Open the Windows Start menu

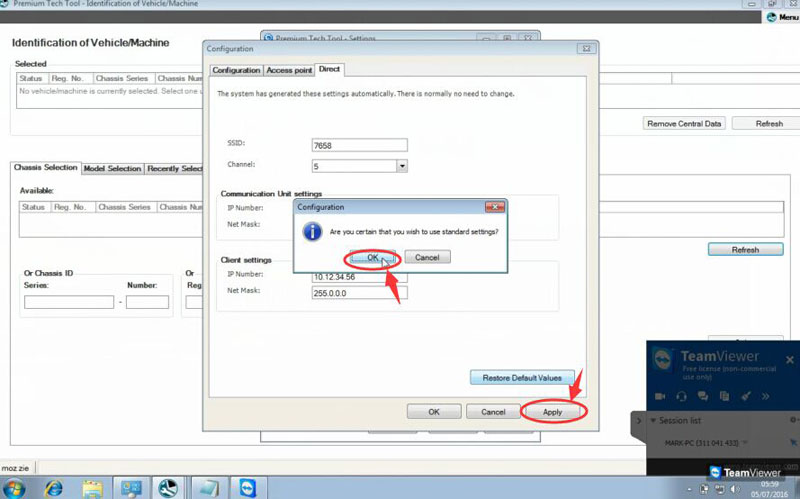(14, 488)
